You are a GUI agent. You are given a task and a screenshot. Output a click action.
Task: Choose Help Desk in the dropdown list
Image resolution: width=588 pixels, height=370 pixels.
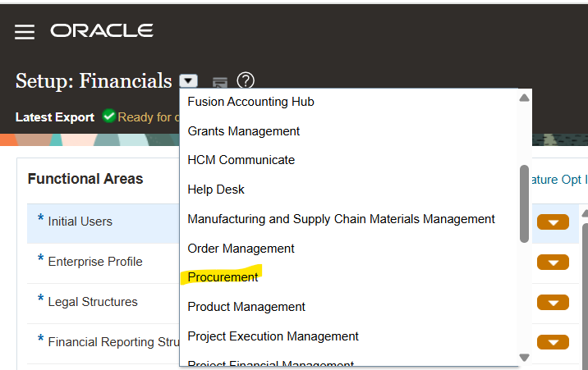click(x=216, y=190)
